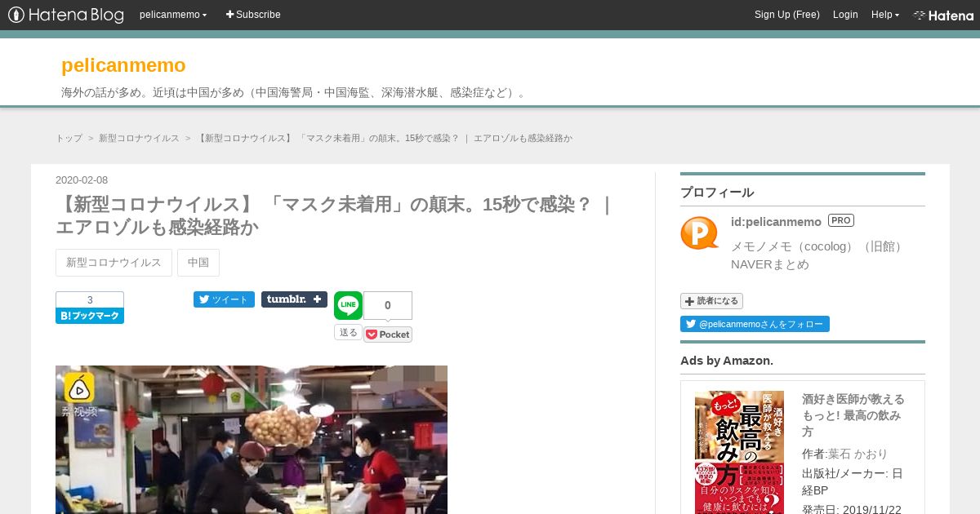The image size is (980, 514).
Task: Open the 2020-02-08 date link
Action: [x=82, y=180]
